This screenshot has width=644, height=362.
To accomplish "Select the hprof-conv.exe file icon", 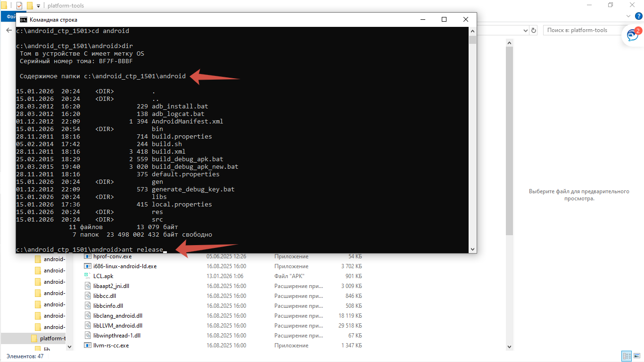I will click(x=87, y=256).
